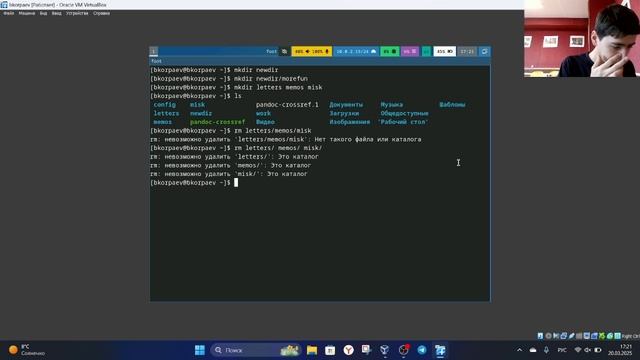Click 'Шаблоны' directory in ls output
The height and width of the screenshot is (360, 640).
(x=452, y=105)
